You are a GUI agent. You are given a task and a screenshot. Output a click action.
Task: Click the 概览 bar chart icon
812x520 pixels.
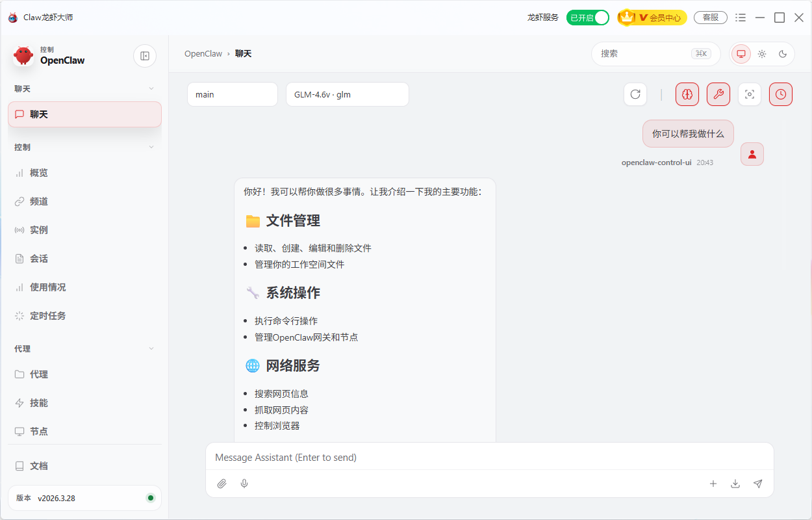click(19, 173)
